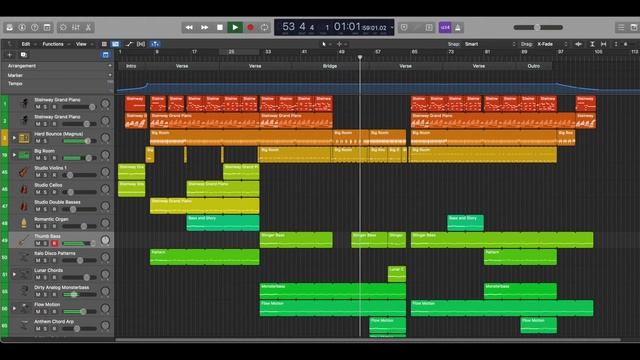This screenshot has width=640, height=360.
Task: Toggle the Metronome click button
Action: [458, 27]
